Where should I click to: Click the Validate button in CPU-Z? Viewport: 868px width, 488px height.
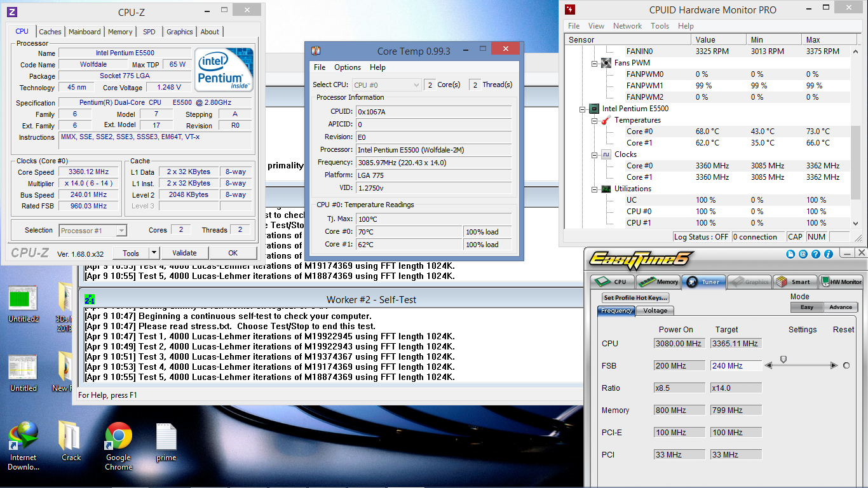pyautogui.click(x=184, y=253)
